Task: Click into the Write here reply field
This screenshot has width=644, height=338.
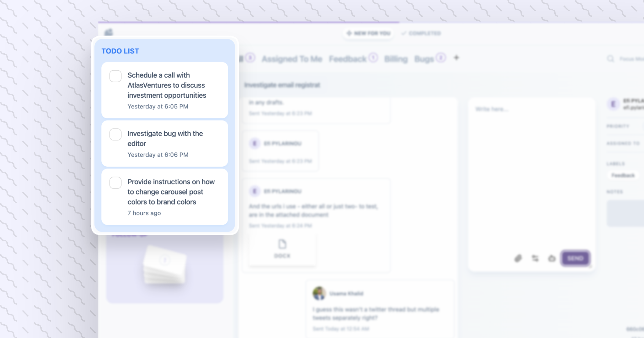Action: point(531,172)
